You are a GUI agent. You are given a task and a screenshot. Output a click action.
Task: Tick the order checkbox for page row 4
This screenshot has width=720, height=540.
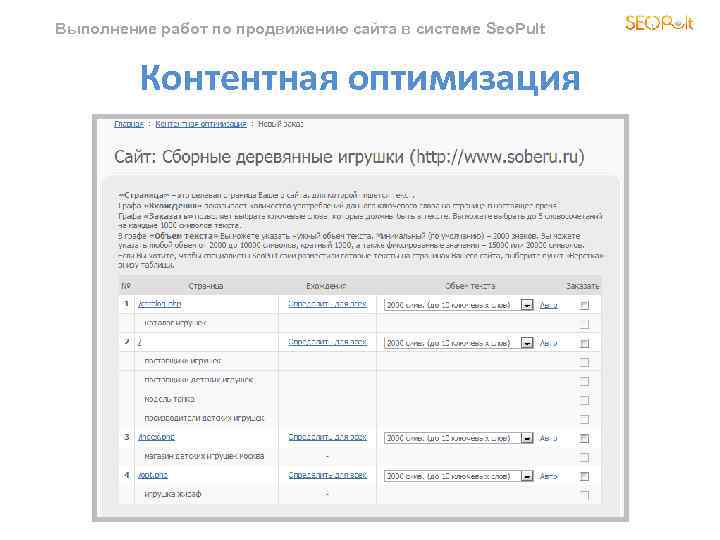tap(584, 476)
